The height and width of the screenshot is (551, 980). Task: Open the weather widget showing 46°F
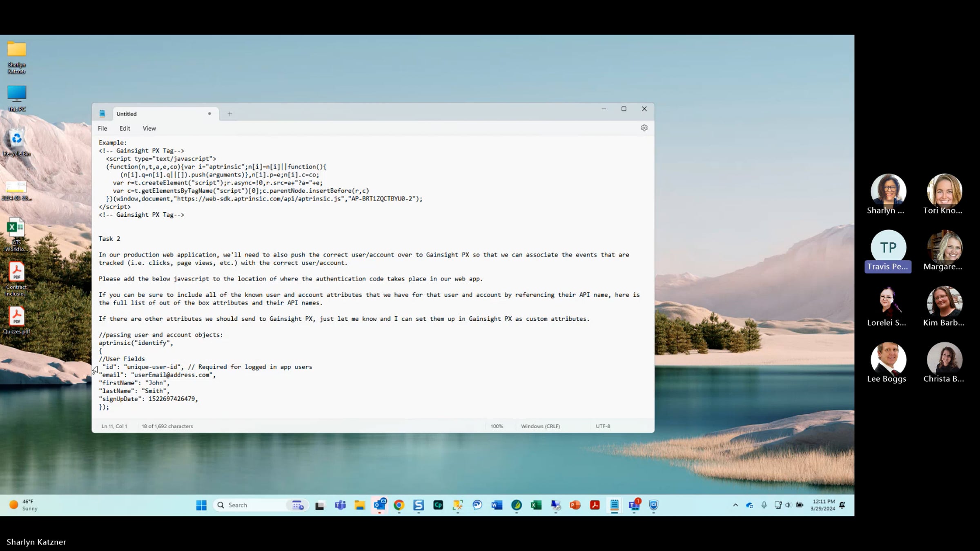coord(24,505)
